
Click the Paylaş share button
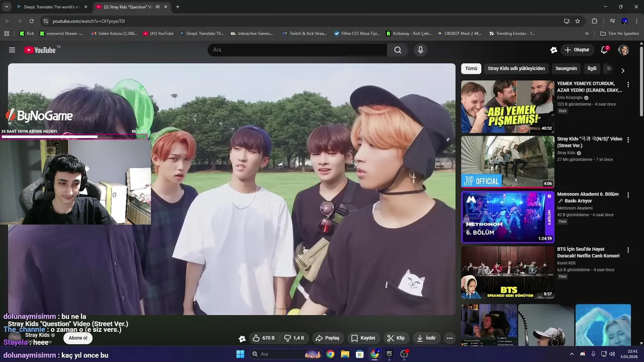[327, 338]
